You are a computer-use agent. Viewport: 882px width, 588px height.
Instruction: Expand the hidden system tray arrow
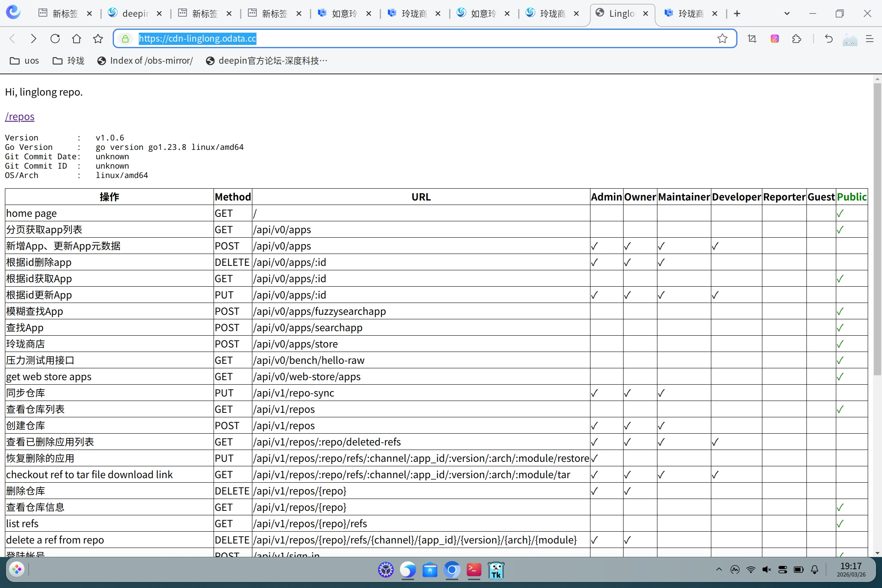719,570
